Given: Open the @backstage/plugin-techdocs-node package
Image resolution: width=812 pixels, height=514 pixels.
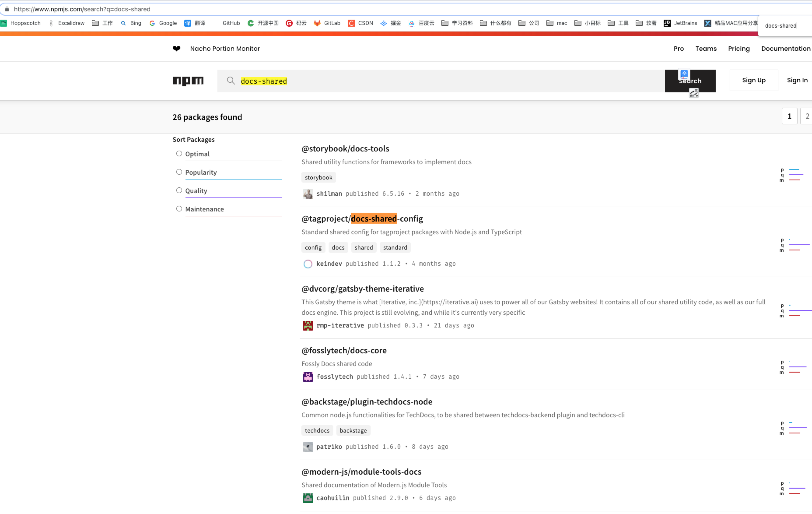Looking at the screenshot, I should tap(367, 402).
